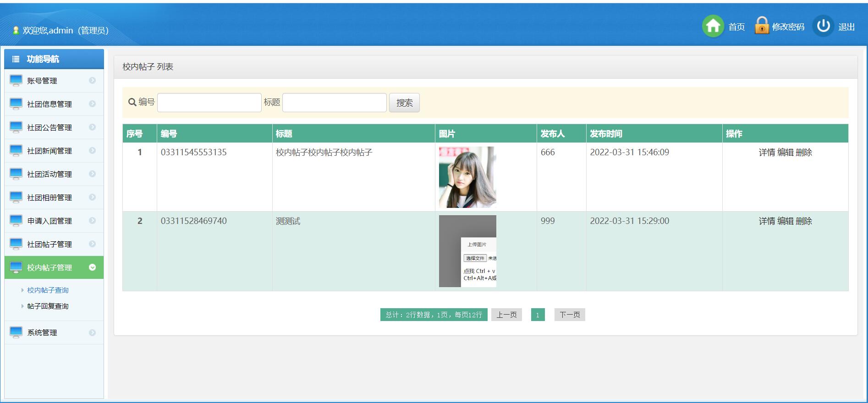Click 下一页 pagination button

[570, 315]
